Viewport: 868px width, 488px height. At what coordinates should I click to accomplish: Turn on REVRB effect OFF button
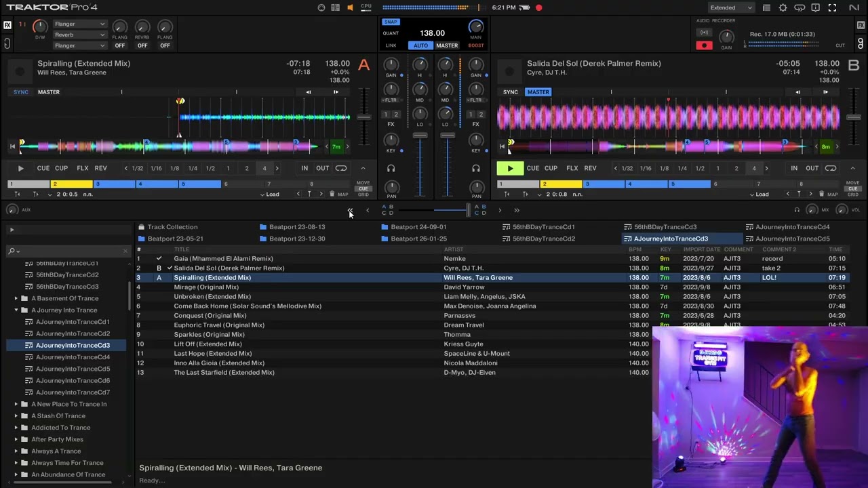[x=142, y=45]
